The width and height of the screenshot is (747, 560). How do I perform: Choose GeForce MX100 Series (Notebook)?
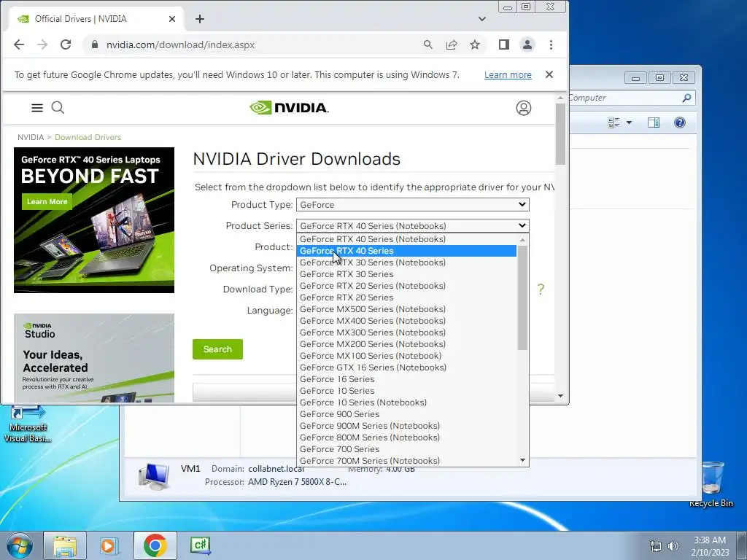(x=406, y=356)
